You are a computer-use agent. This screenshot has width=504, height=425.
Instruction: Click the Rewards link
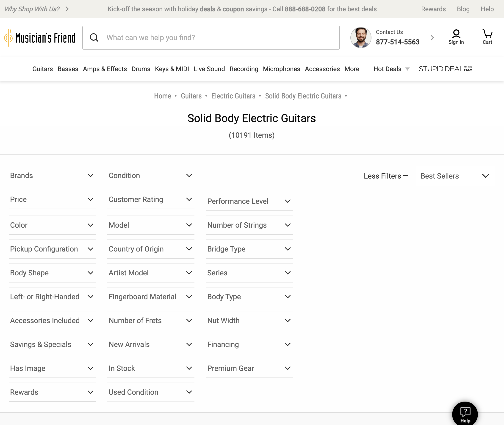[433, 9]
